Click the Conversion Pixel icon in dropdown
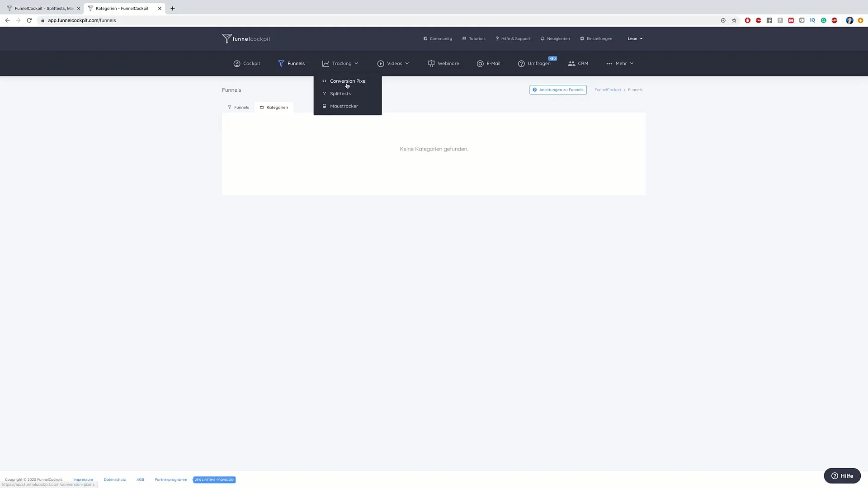Image resolution: width=868 pixels, height=488 pixels. pos(324,80)
